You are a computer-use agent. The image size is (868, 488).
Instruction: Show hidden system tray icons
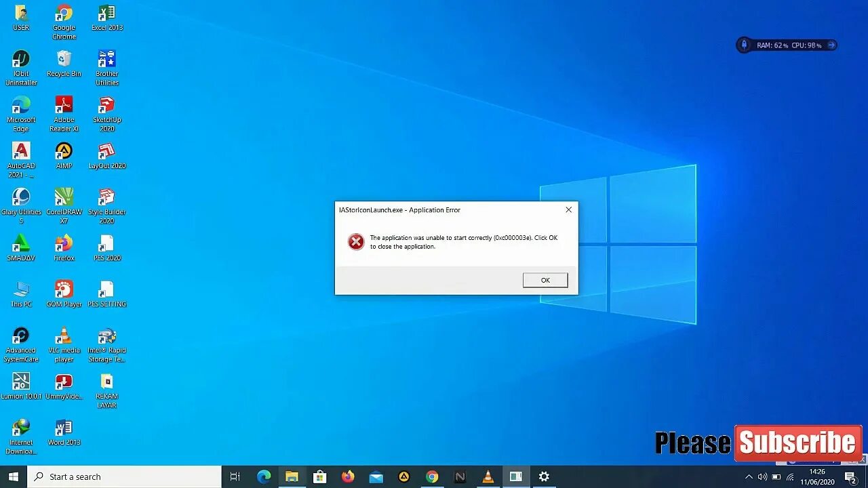(749, 476)
